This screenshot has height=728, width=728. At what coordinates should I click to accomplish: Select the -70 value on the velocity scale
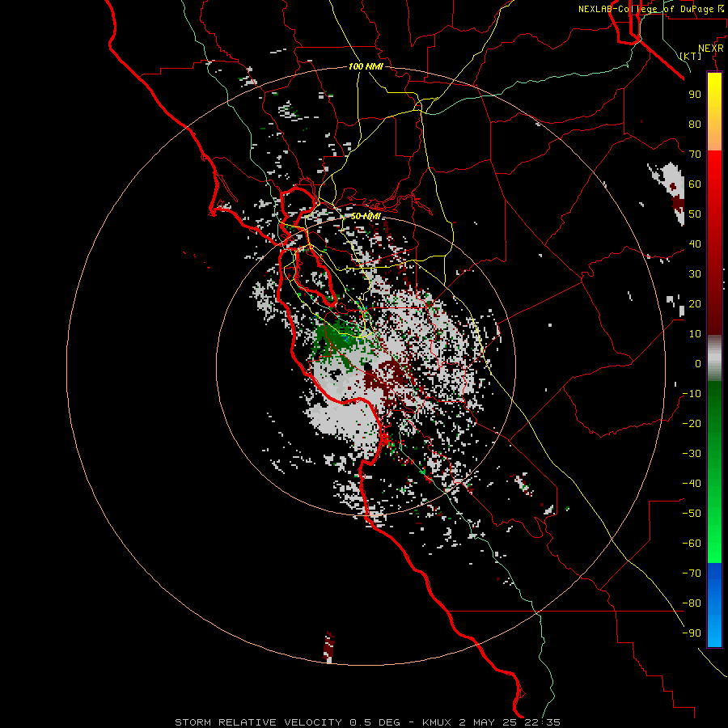[x=692, y=574]
